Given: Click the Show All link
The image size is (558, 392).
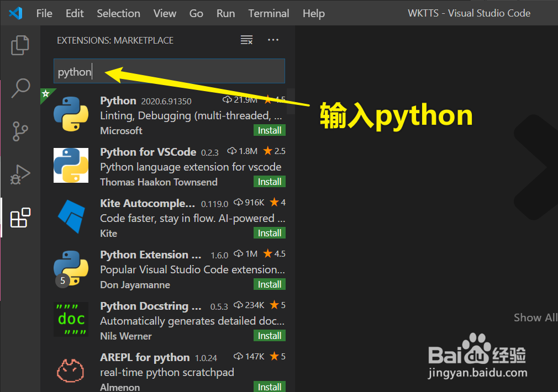Looking at the screenshot, I should [535, 317].
